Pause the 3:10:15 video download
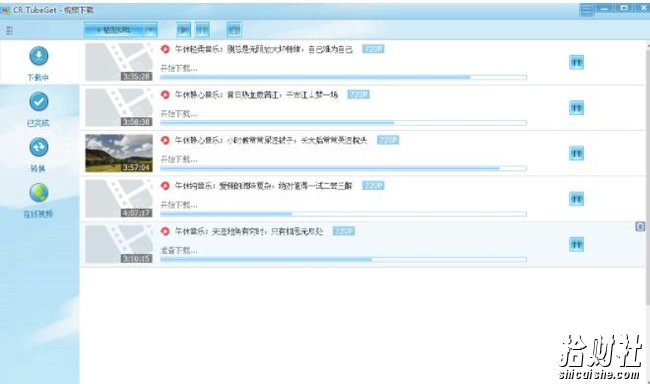 576,245
